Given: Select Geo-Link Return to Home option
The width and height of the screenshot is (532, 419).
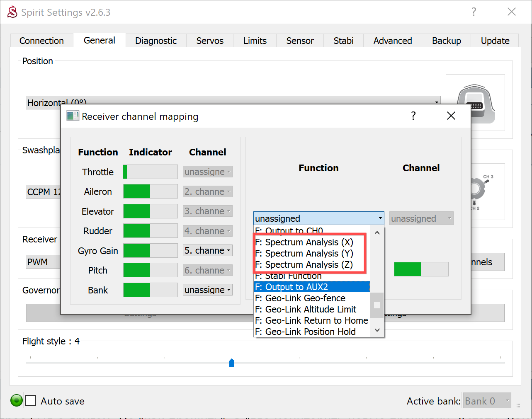Looking at the screenshot, I should [311, 320].
